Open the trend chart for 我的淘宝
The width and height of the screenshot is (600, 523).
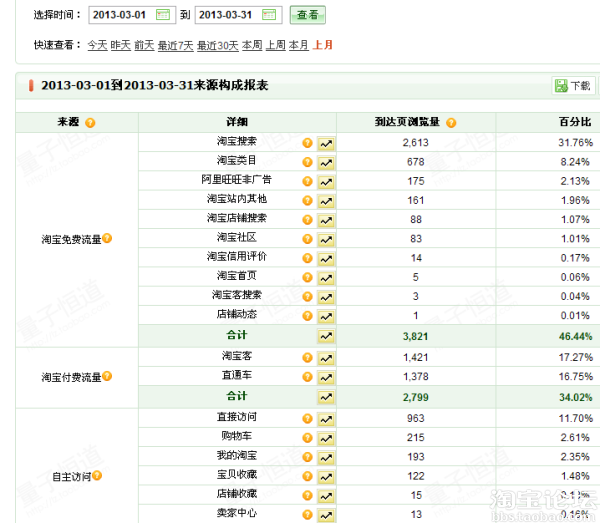326,458
